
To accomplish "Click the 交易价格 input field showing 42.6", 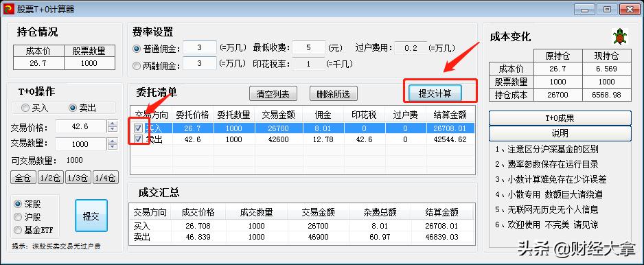I will (x=81, y=126).
